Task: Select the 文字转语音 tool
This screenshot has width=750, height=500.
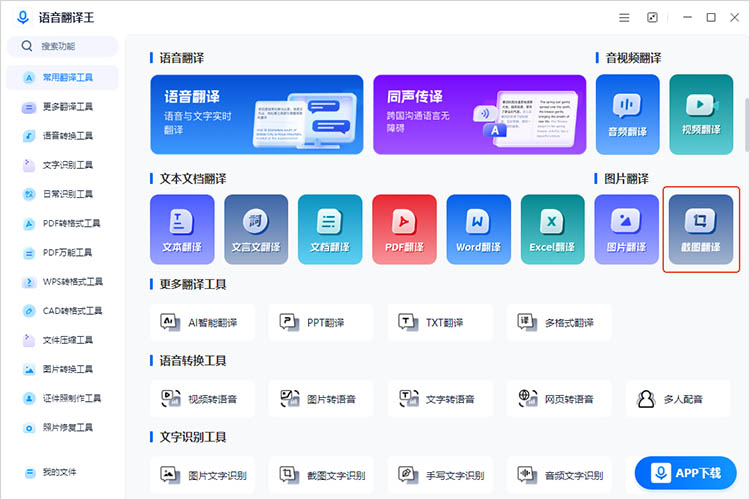Action: [440, 399]
